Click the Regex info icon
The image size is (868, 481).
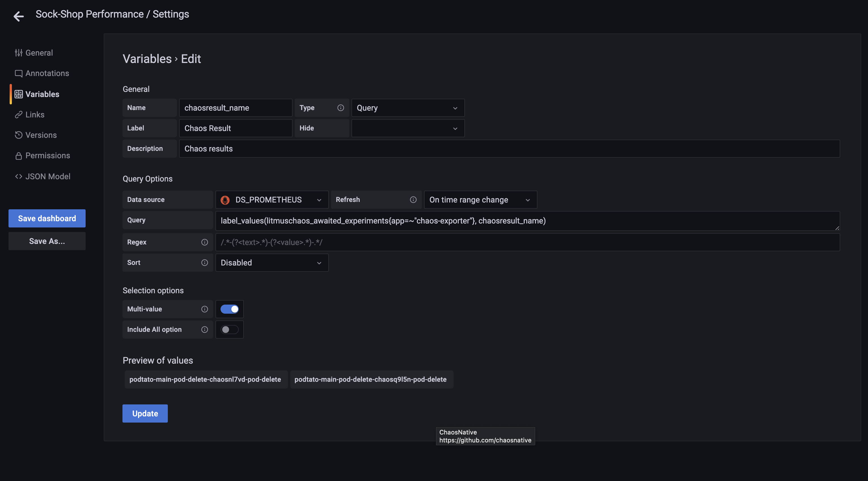pos(204,242)
